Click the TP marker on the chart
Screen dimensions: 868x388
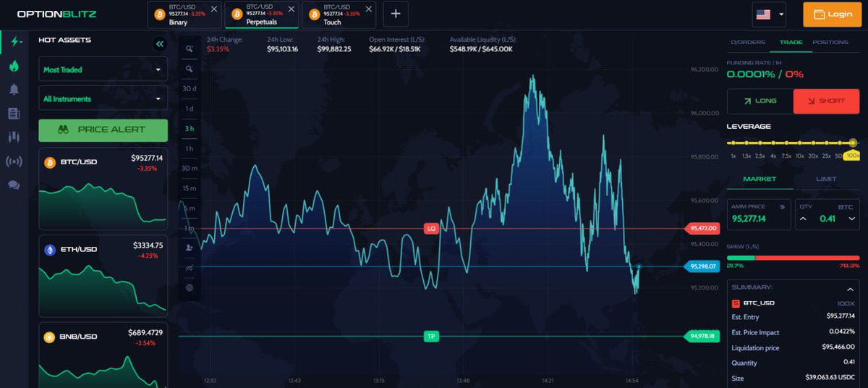pyautogui.click(x=432, y=337)
